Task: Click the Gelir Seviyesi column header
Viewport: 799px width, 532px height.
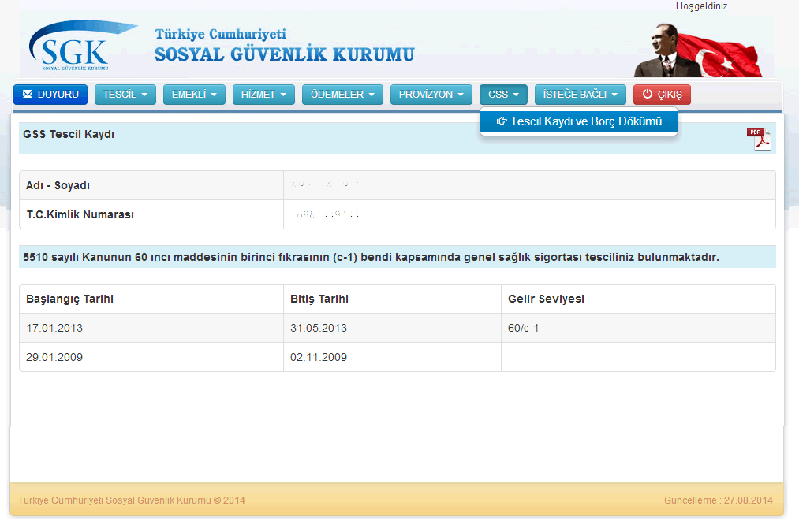Action: click(x=546, y=299)
